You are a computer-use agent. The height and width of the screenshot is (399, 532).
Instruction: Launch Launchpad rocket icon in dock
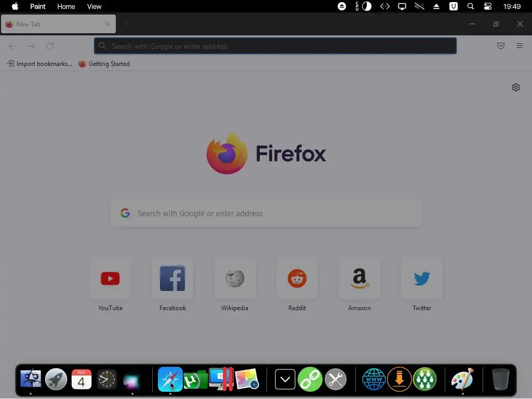tap(56, 379)
